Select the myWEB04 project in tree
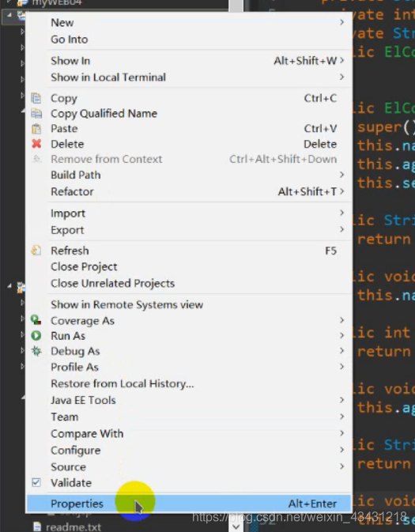The image size is (415, 532). click(x=57, y=2)
